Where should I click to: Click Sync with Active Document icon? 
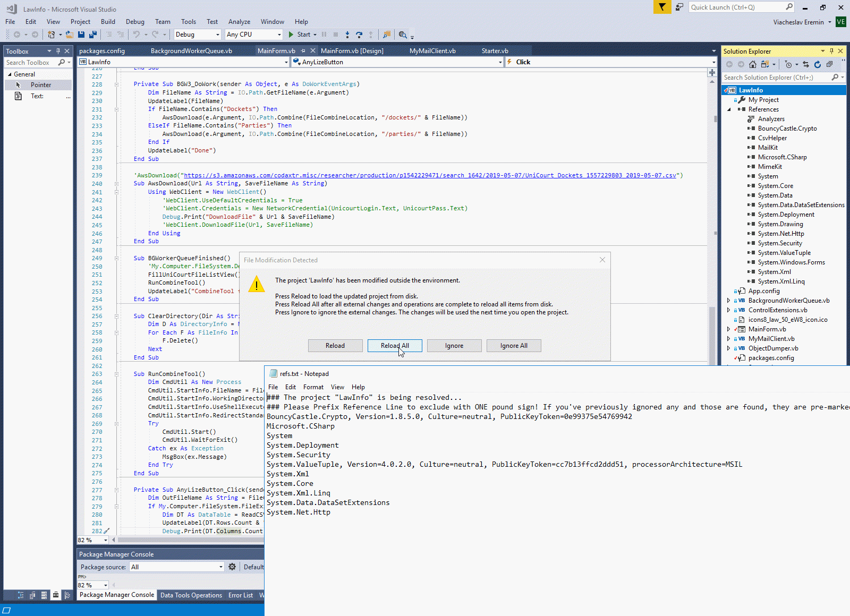pos(806,64)
